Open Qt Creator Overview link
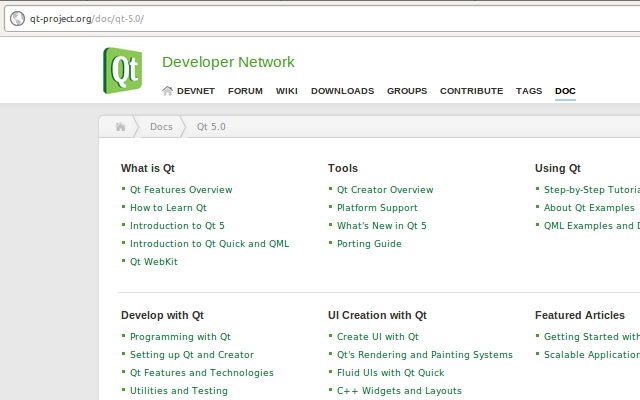 click(x=385, y=190)
